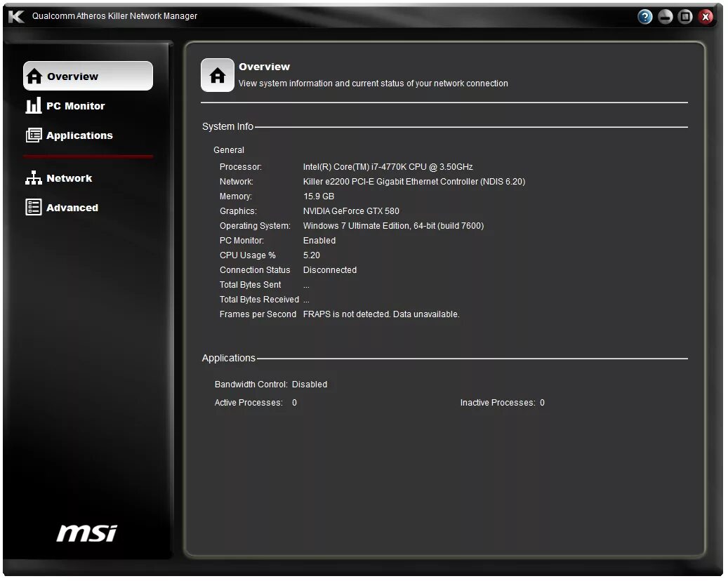Click the Overview house icon in sidebar
Image resolution: width=728 pixels, height=581 pixels.
34,76
